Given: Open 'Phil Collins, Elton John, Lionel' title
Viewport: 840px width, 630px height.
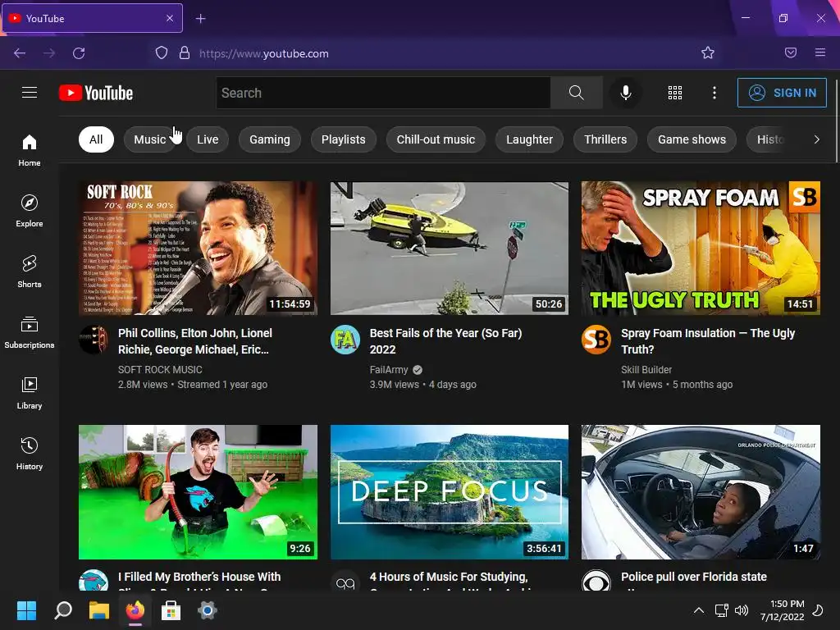Looking at the screenshot, I should coord(195,340).
